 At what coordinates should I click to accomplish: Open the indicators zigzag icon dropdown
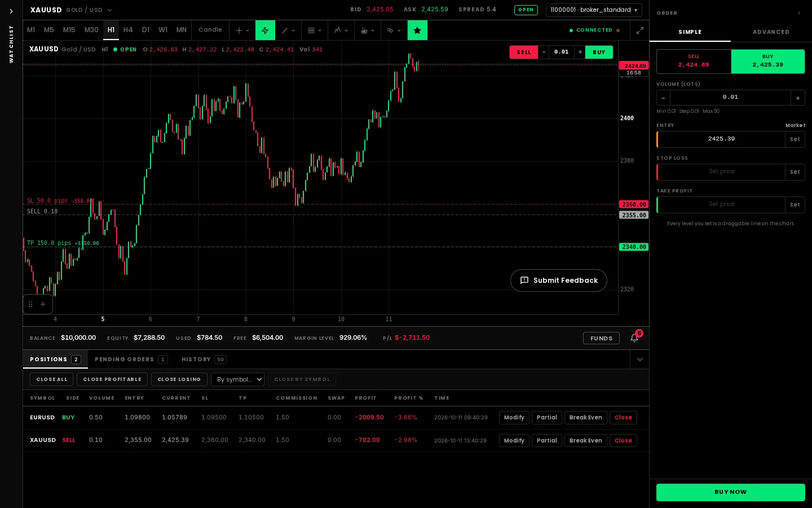(341, 30)
